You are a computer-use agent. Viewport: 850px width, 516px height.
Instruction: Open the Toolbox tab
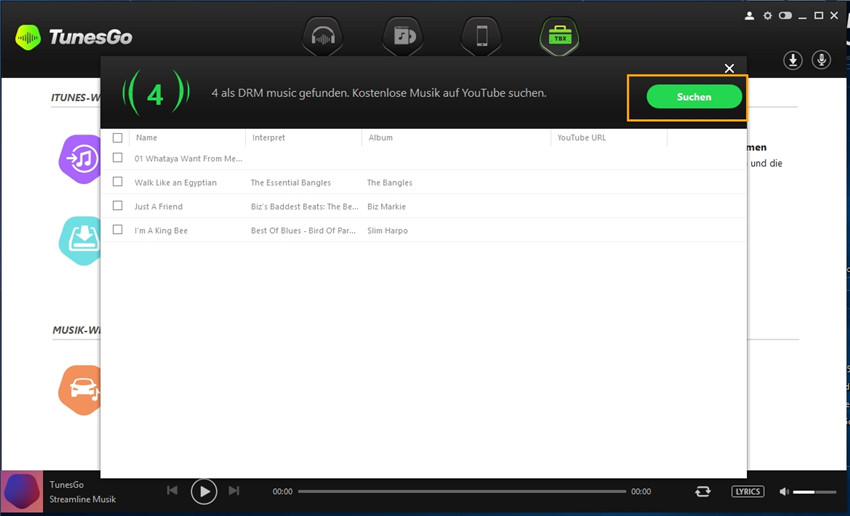(558, 37)
